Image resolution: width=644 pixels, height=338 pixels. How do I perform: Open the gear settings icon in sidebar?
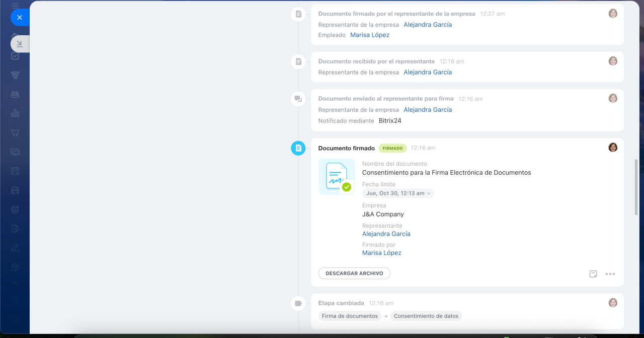(15, 300)
